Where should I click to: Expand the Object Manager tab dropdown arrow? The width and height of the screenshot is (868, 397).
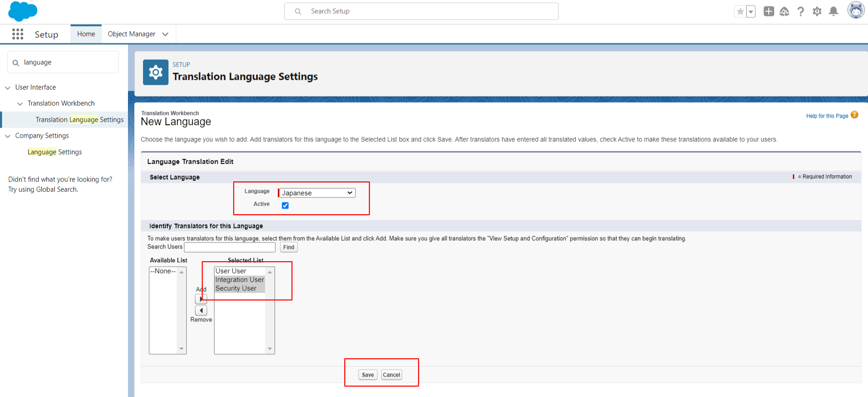pos(165,34)
